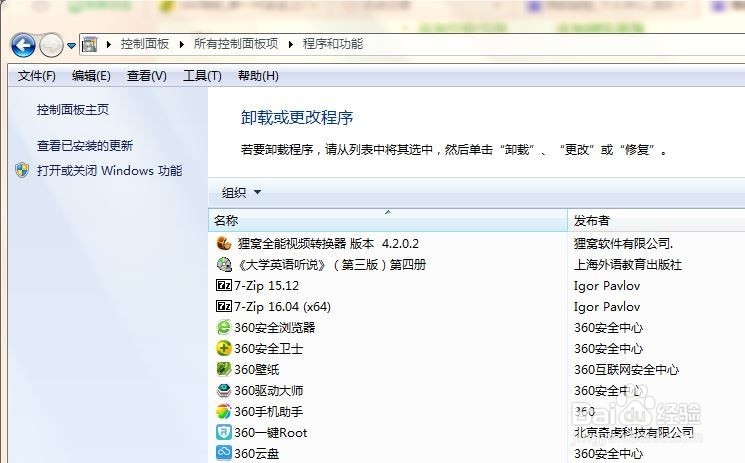The image size is (745, 463).
Task: Go to 控制面板主页 link
Action: pos(73,110)
